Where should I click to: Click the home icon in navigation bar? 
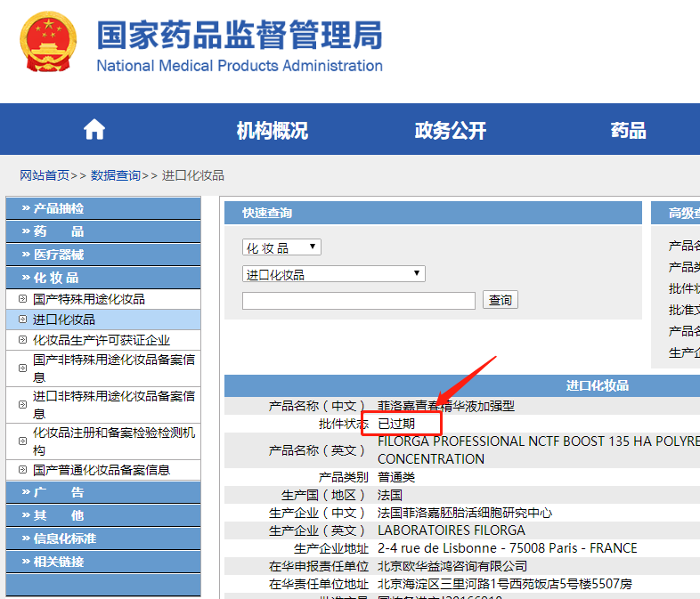(94, 130)
